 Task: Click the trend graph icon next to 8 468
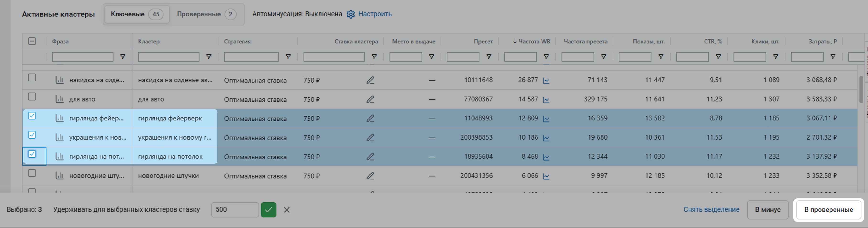click(x=546, y=157)
